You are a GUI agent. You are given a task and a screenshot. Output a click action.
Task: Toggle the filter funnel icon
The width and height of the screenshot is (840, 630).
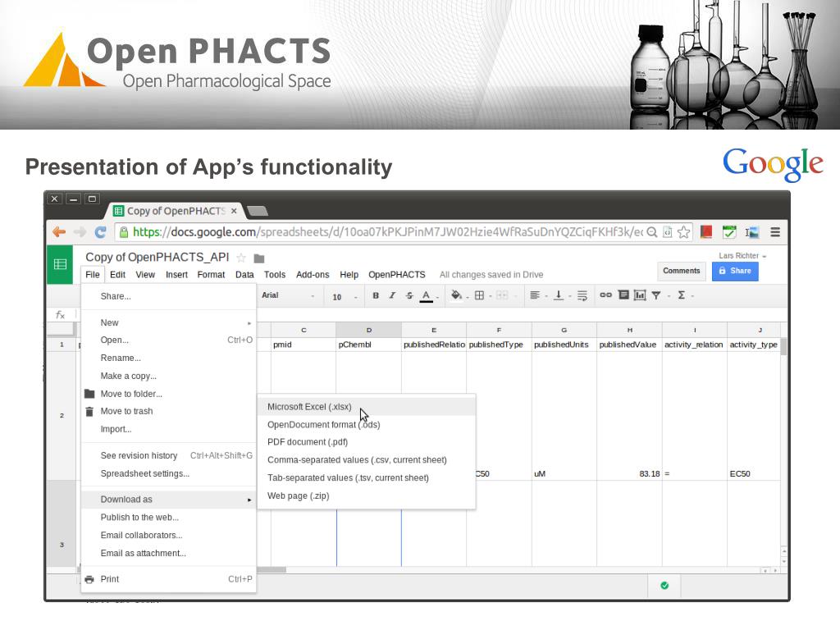[x=655, y=295]
